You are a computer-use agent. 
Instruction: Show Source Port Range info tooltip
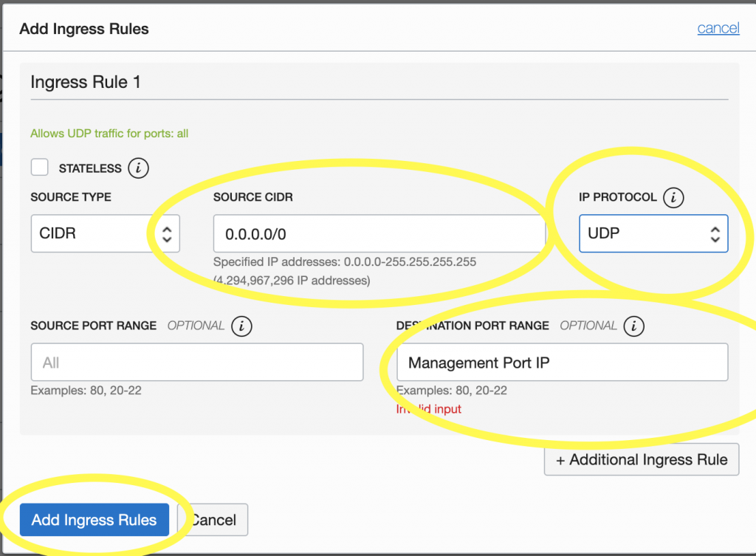(241, 326)
